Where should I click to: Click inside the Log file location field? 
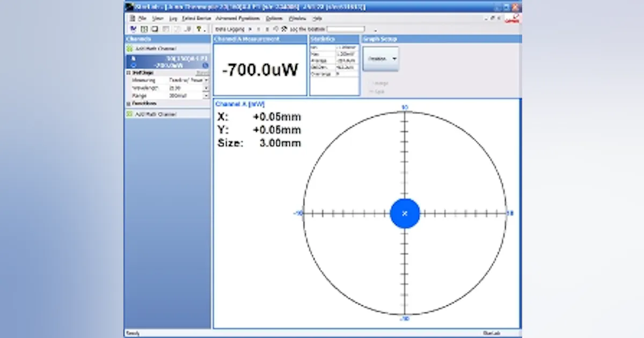point(346,29)
